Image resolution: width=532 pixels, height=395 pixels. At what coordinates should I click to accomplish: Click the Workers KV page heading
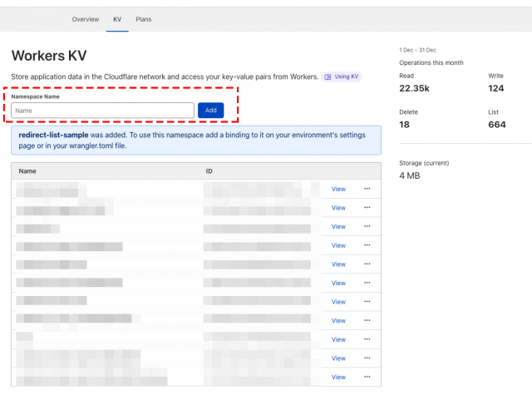tap(49, 56)
